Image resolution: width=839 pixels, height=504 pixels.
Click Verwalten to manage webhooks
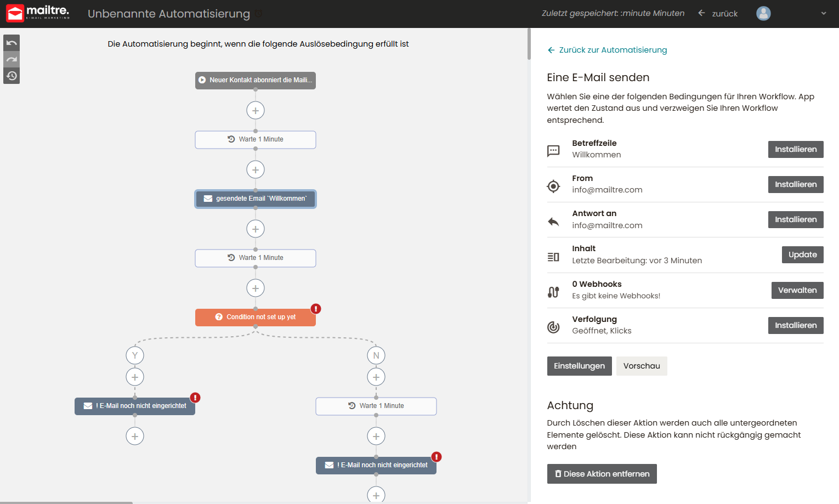(797, 290)
